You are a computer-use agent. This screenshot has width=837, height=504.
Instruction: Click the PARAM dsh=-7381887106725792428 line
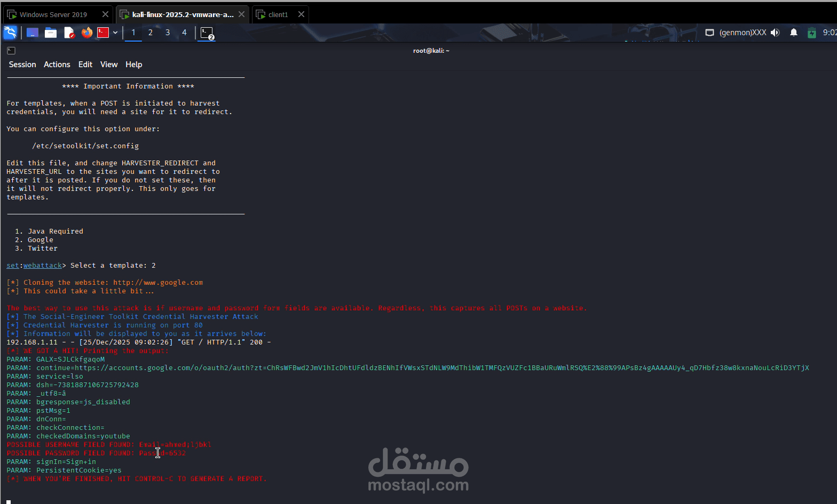pos(73,385)
